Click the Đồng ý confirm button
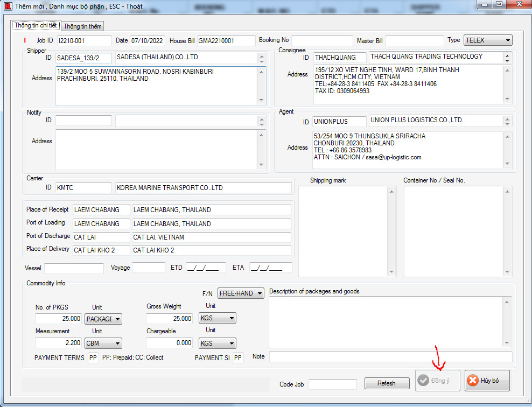 437,381
